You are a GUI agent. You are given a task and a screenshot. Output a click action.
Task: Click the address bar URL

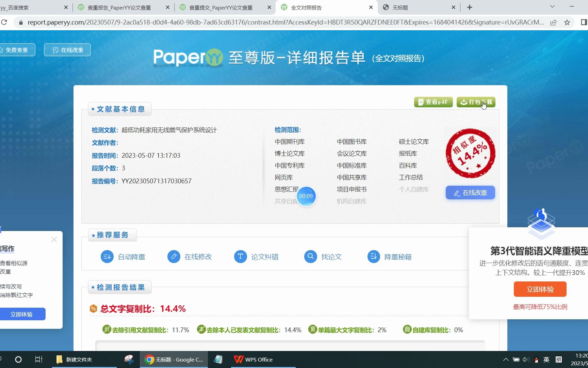[286, 22]
